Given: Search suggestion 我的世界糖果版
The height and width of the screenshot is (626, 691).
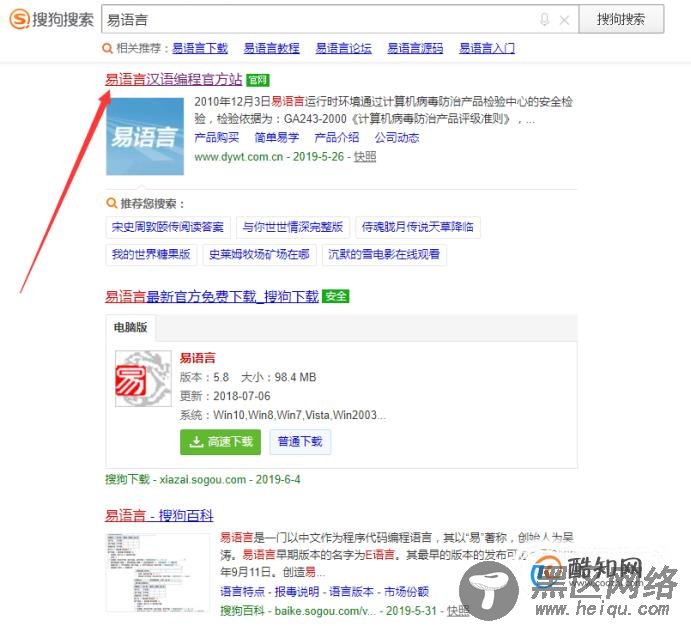Looking at the screenshot, I should (x=151, y=254).
